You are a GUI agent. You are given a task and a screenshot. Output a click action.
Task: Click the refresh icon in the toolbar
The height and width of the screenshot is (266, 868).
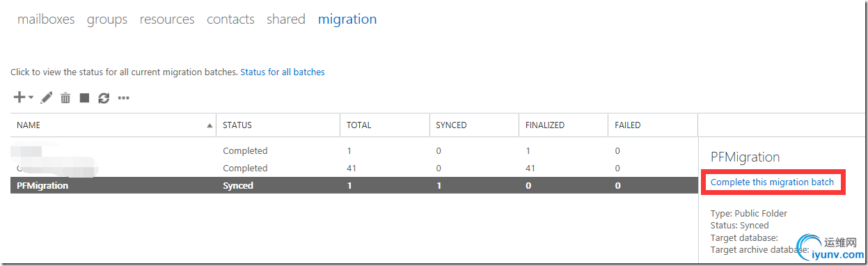[x=104, y=98]
